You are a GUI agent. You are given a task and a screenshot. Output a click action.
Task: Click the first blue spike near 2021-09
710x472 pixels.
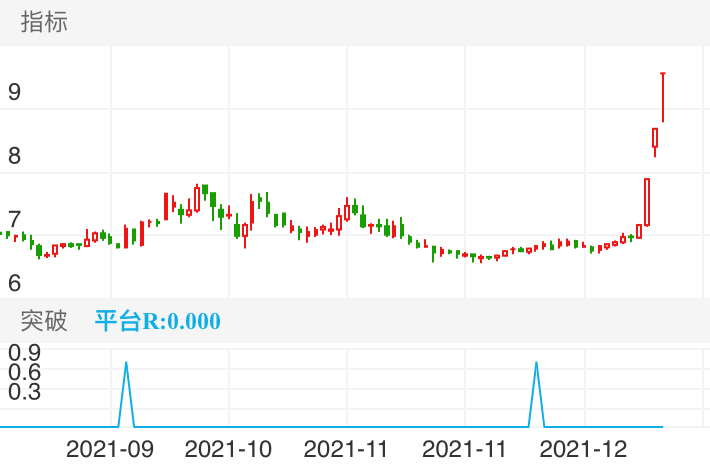[126, 394]
